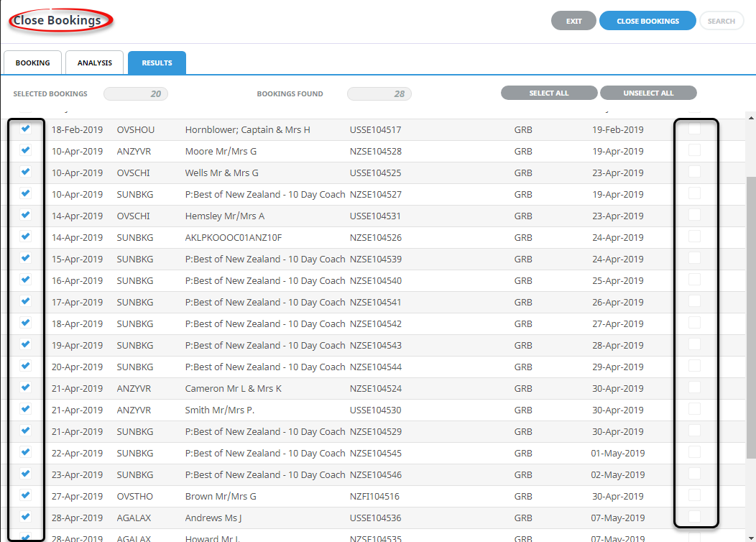Open the Analysis tab
This screenshot has width=756, height=542.
[x=94, y=63]
